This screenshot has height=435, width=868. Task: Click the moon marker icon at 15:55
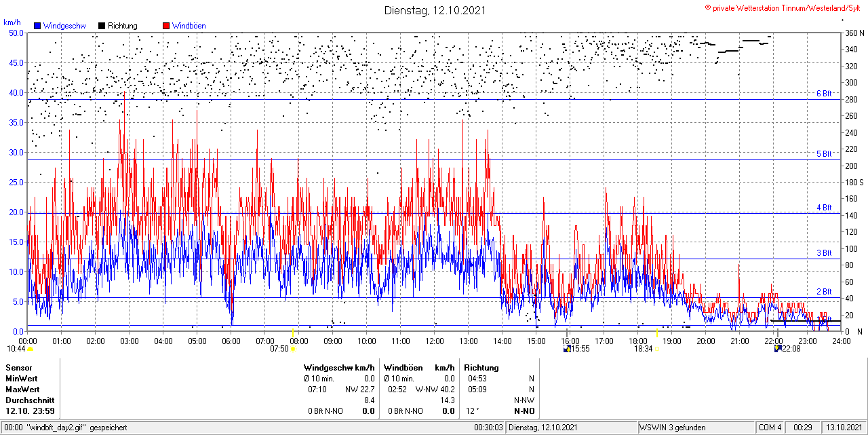pyautogui.click(x=568, y=349)
